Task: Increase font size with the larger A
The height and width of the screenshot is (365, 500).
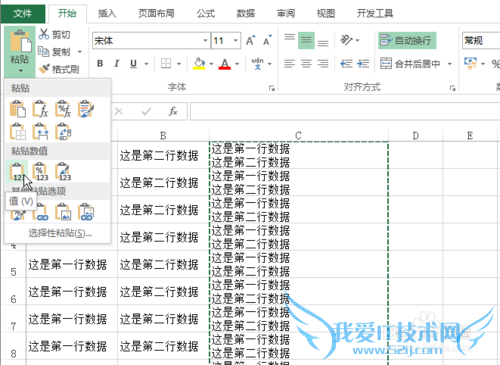Action: point(251,41)
